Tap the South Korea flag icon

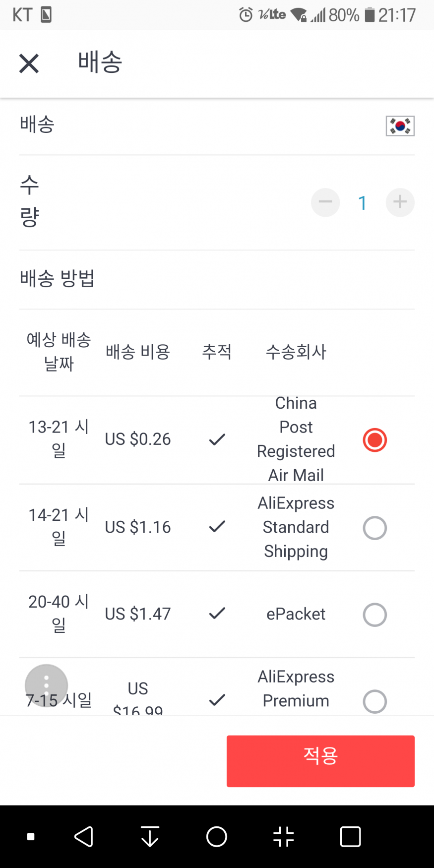pyautogui.click(x=400, y=126)
